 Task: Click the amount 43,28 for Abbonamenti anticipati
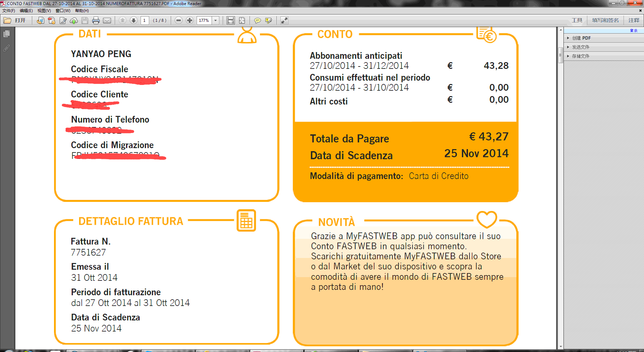click(x=496, y=66)
